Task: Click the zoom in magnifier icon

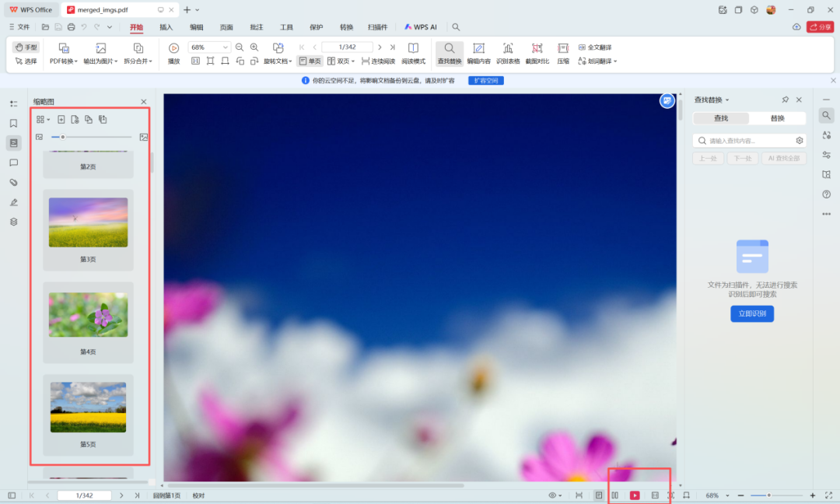Action: (x=254, y=47)
